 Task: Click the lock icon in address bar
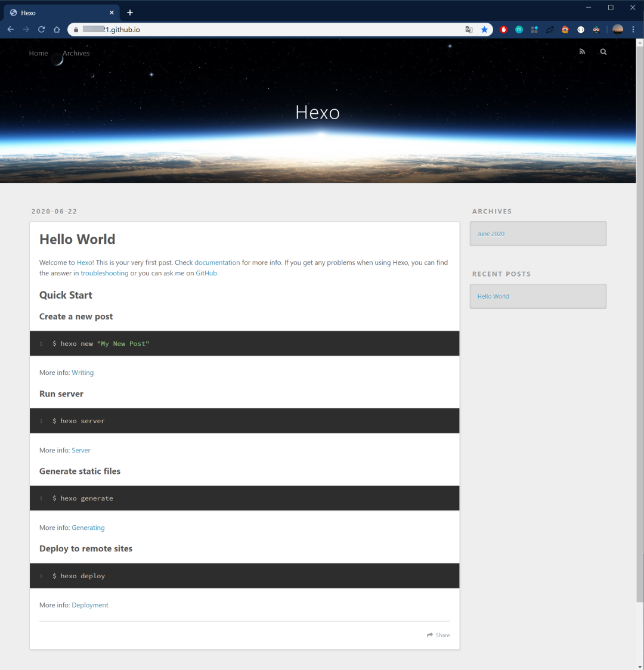[x=76, y=29]
